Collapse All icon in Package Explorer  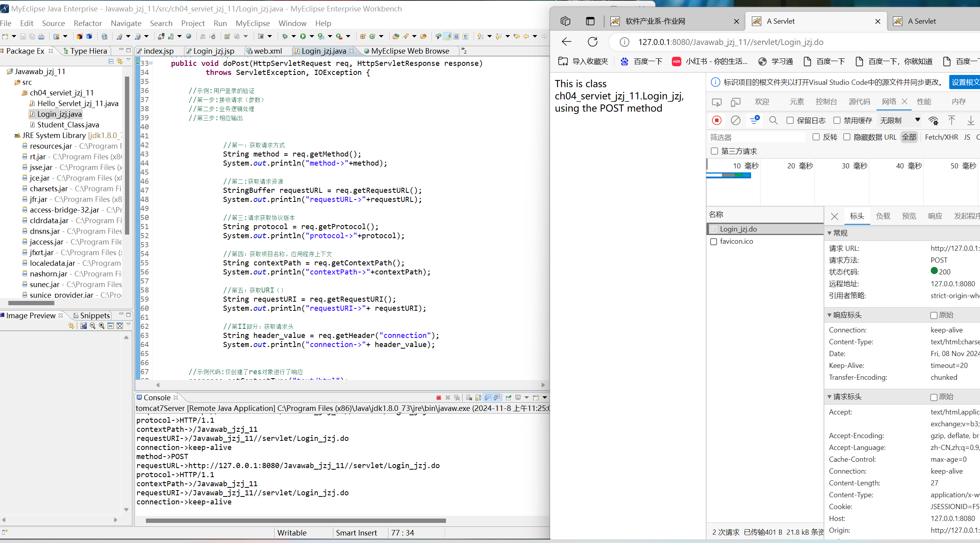point(111,61)
